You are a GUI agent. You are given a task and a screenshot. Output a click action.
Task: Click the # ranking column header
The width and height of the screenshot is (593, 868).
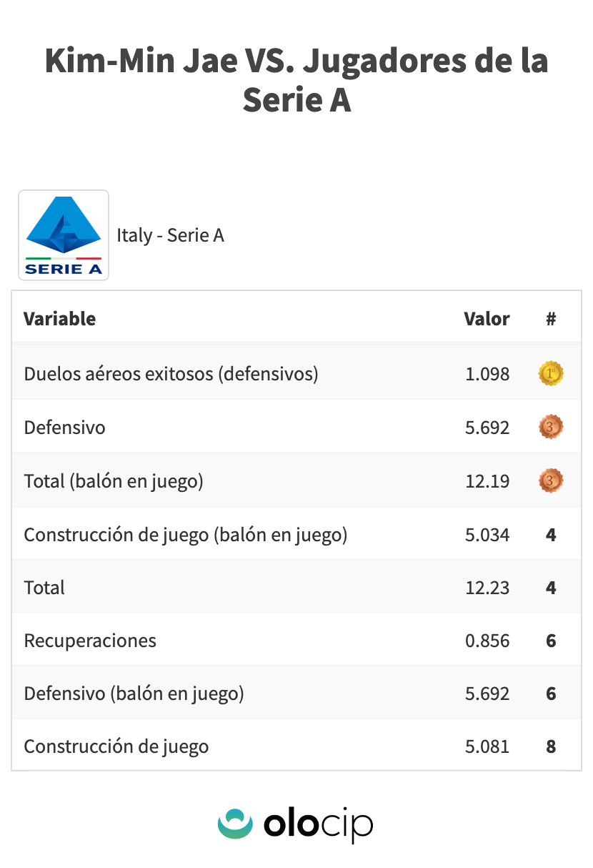point(551,319)
